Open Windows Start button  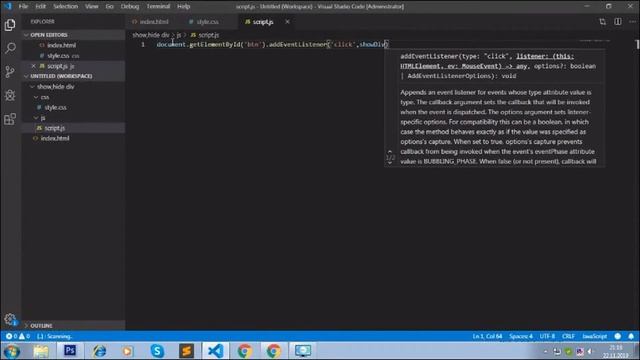[x=12, y=351]
